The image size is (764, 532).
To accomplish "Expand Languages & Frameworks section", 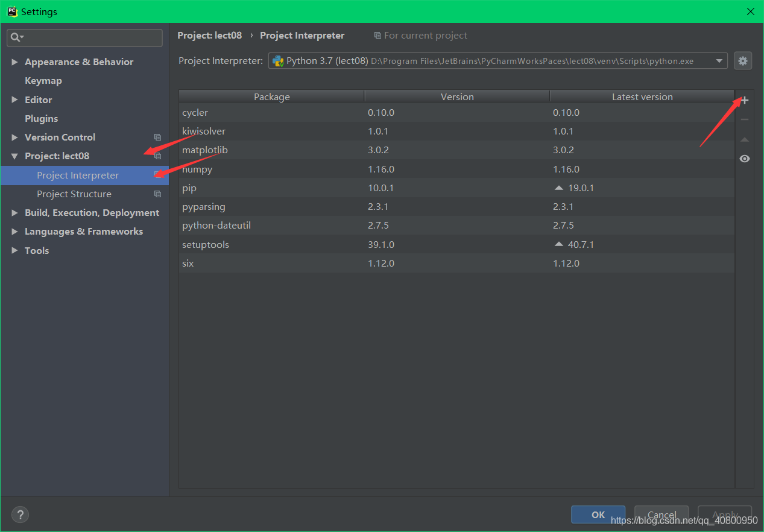I will (x=14, y=232).
